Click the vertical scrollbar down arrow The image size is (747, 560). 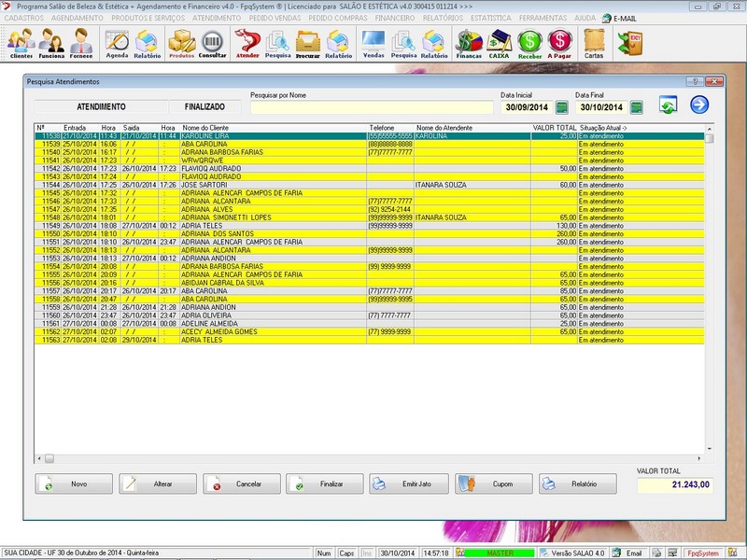[x=710, y=449]
